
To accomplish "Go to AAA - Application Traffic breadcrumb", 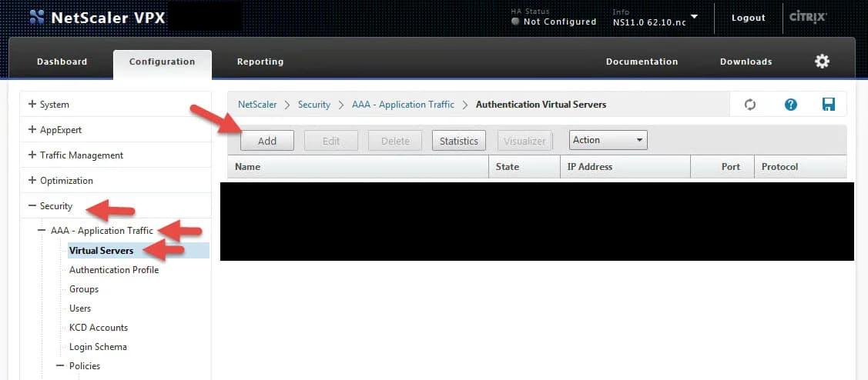I will (x=403, y=104).
